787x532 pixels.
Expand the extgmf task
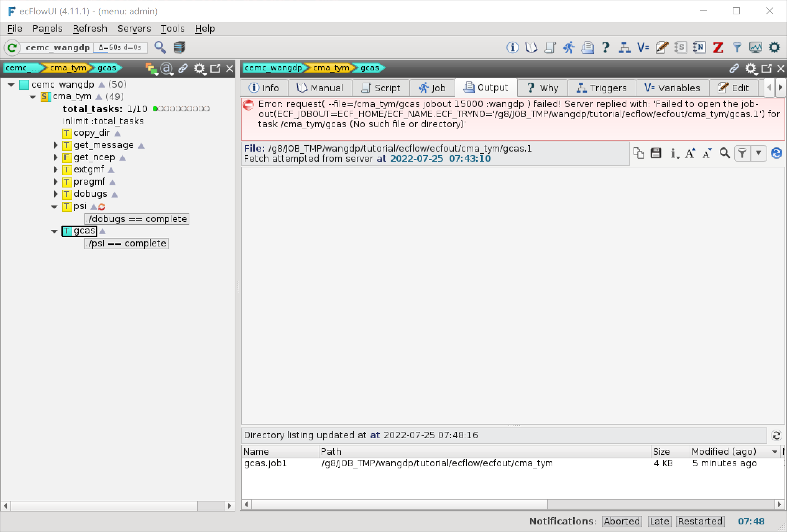point(56,170)
